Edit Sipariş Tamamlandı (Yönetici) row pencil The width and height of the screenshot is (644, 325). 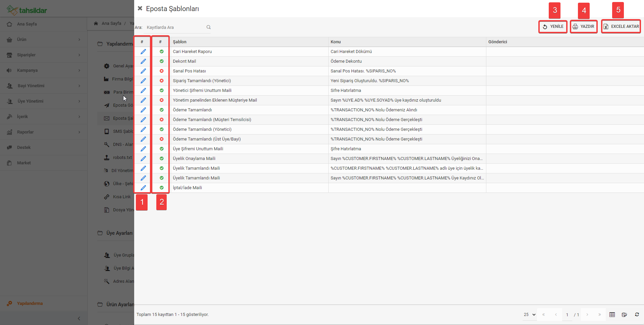[143, 81]
